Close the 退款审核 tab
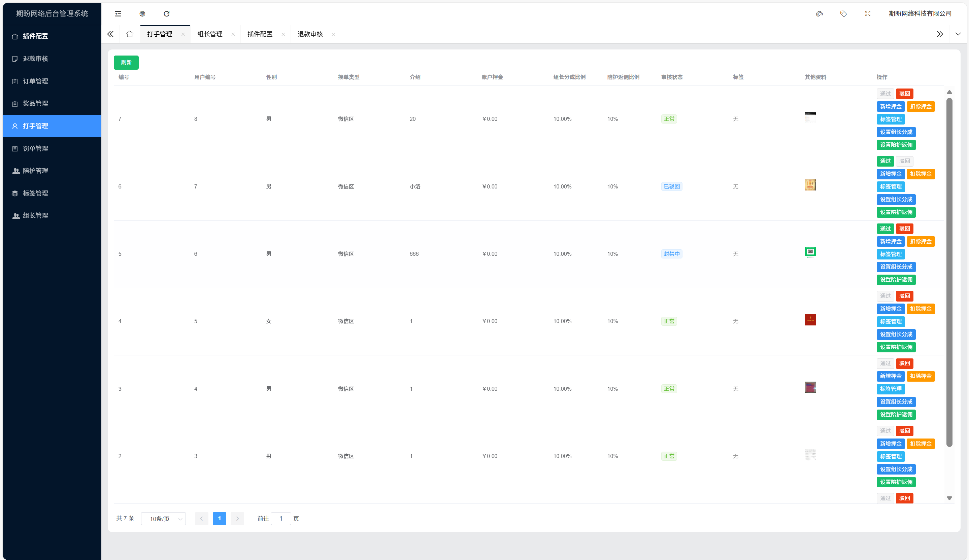Screen dimensions: 969x560 [333, 34]
